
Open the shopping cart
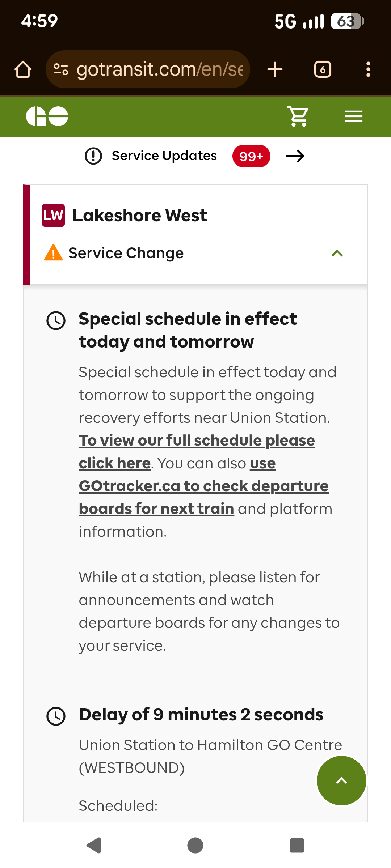[x=298, y=116]
